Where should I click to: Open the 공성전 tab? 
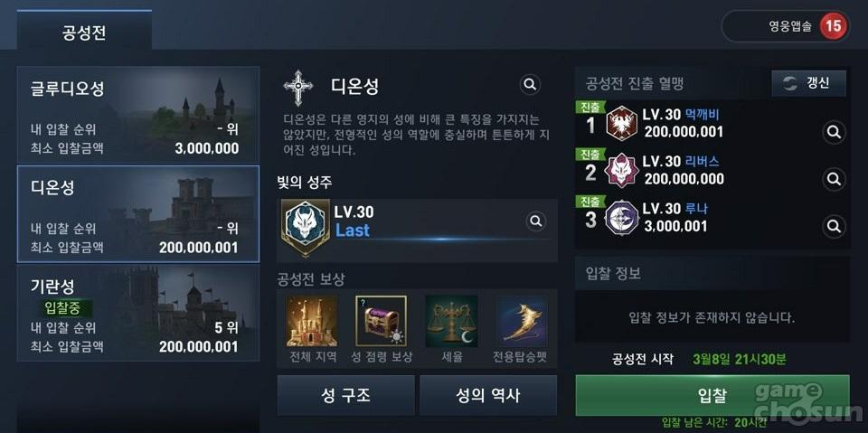click(84, 31)
